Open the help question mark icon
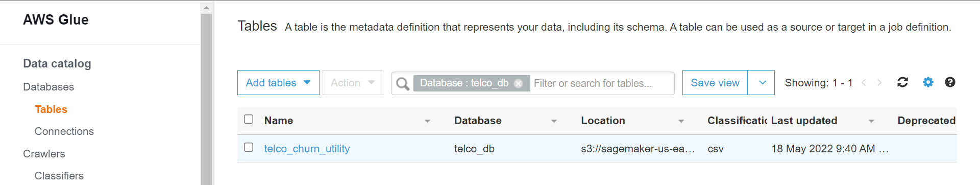 click(950, 82)
